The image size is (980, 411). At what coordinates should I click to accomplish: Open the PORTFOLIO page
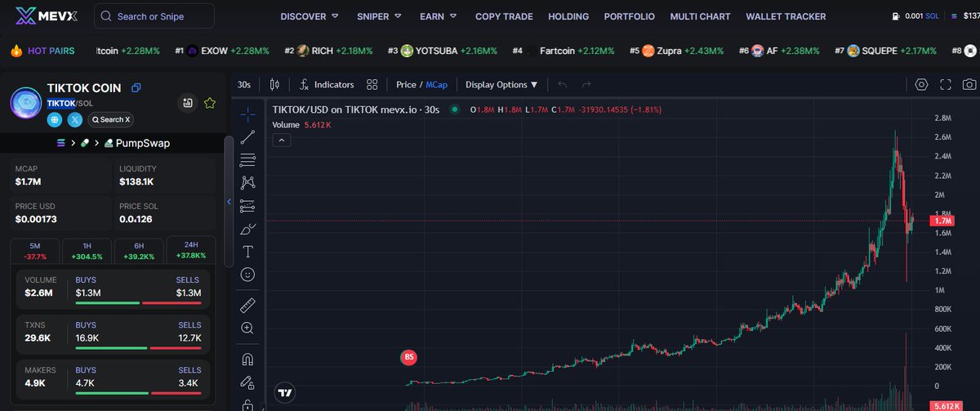tap(630, 16)
